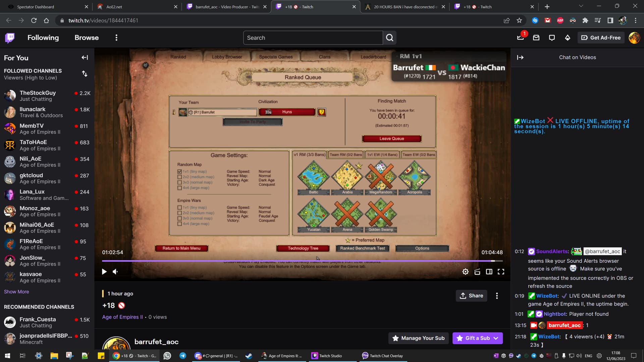
Task: Toggle followed channels sort order
Action: click(x=85, y=74)
